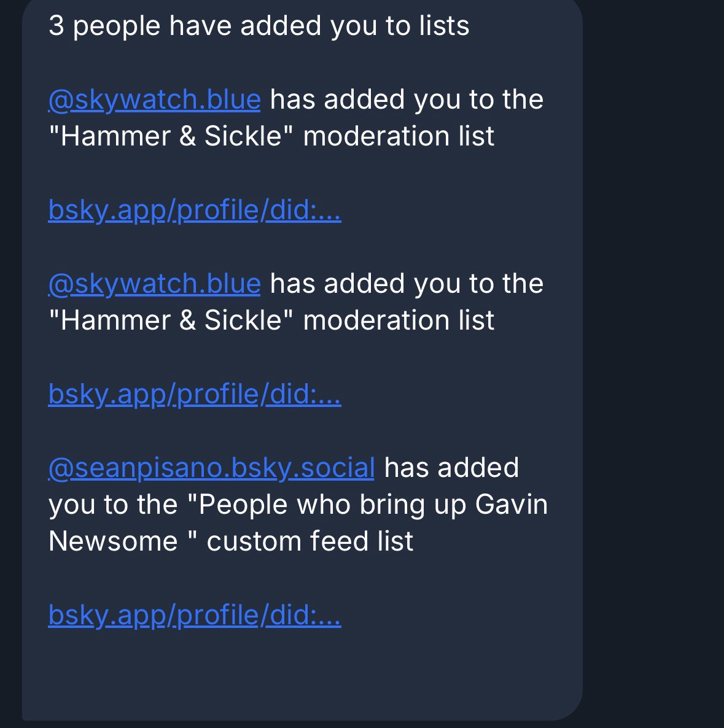Click second "has added you to the" text
The height and width of the screenshot is (728, 724).
point(407,284)
